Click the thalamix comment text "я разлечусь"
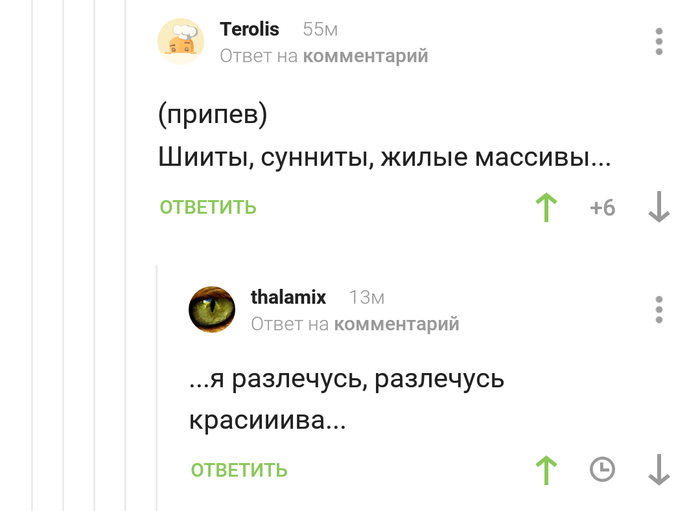 (x=346, y=380)
